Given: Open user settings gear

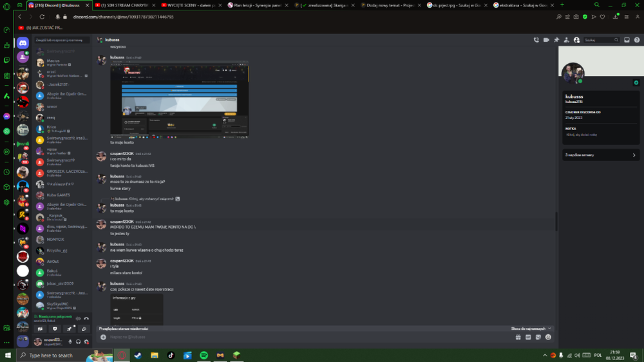Looking at the screenshot, I should pyautogui.click(x=87, y=341).
